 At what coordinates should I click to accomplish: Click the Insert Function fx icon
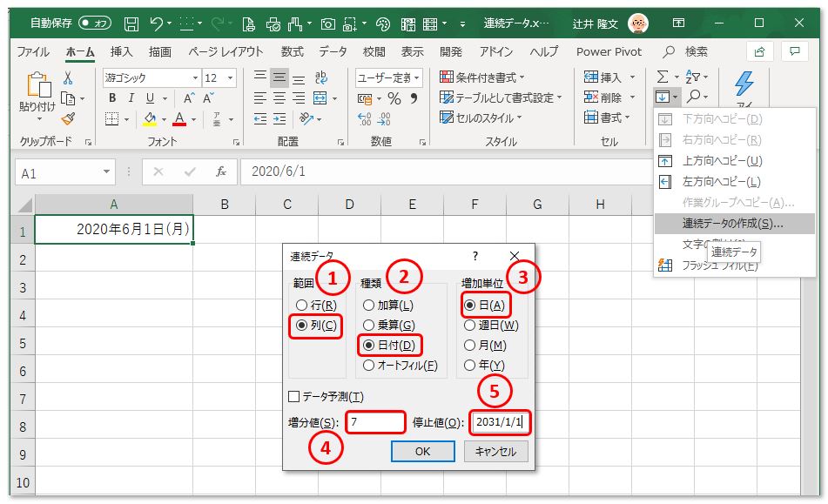pos(221,171)
